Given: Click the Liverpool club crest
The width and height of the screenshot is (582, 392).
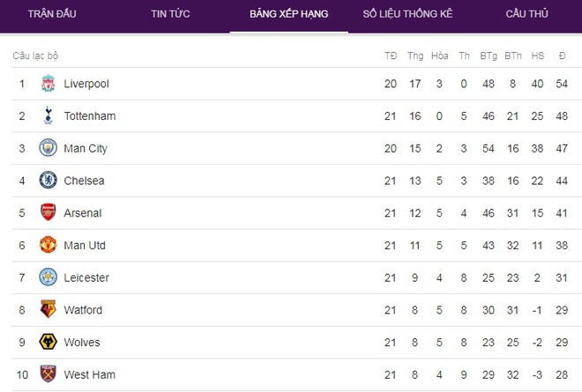Looking at the screenshot, I should [x=48, y=84].
